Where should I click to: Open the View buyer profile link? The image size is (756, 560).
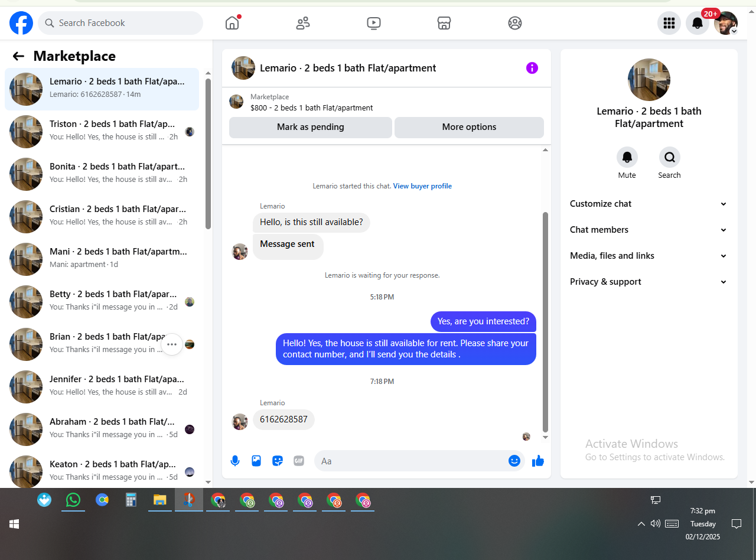coord(422,186)
